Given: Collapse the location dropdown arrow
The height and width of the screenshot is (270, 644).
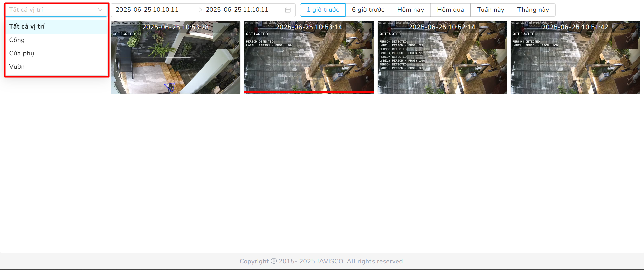Looking at the screenshot, I should pyautogui.click(x=100, y=10).
